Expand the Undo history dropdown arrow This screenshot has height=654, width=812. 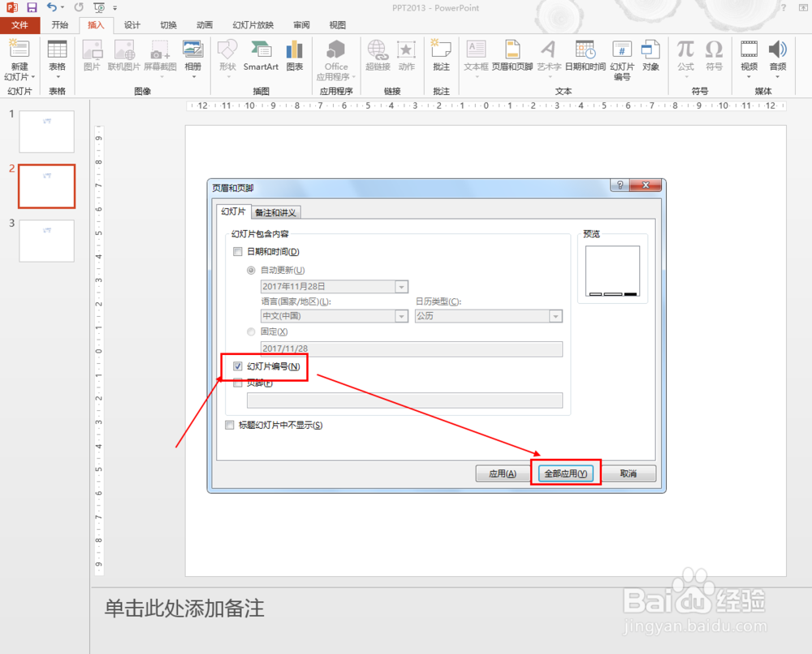pyautogui.click(x=63, y=7)
